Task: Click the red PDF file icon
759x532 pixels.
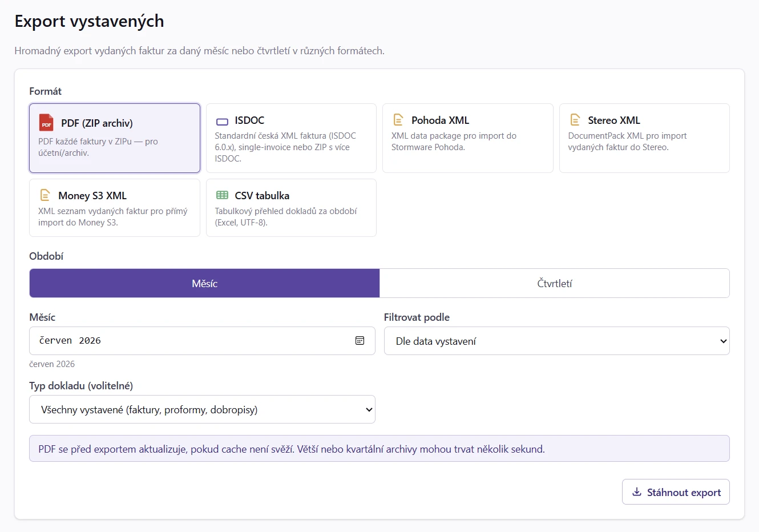Action: pyautogui.click(x=46, y=123)
